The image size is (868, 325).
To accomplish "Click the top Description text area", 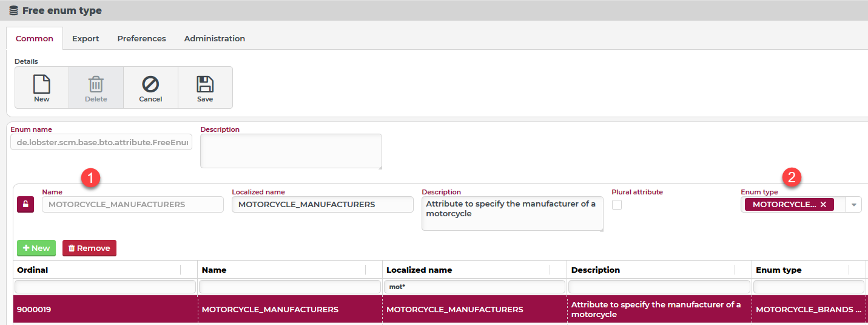I will click(x=291, y=151).
